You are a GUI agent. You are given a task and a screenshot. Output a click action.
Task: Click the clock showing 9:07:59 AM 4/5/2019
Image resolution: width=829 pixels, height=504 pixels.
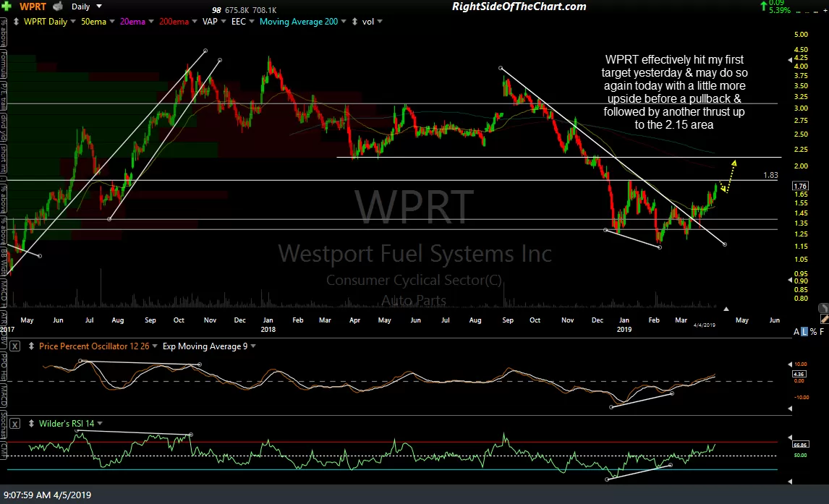pyautogui.click(x=48, y=495)
